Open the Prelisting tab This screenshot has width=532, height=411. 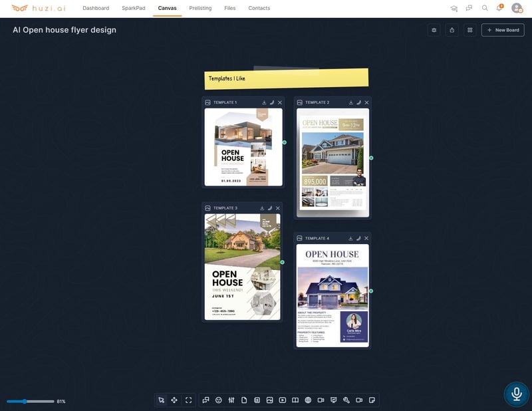tap(200, 8)
